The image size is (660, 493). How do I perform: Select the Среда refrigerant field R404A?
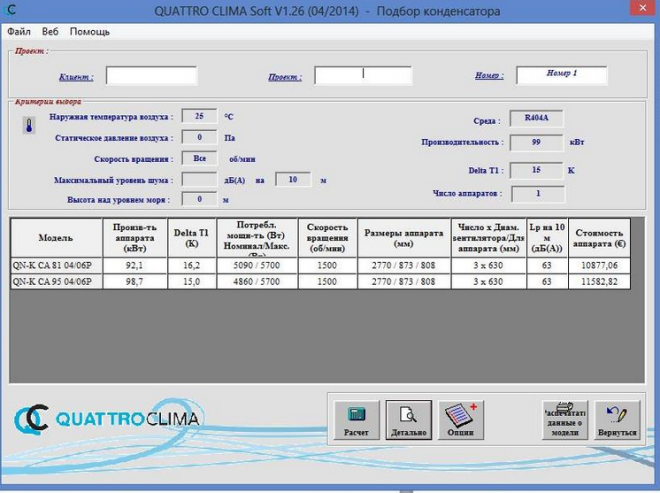[538, 119]
